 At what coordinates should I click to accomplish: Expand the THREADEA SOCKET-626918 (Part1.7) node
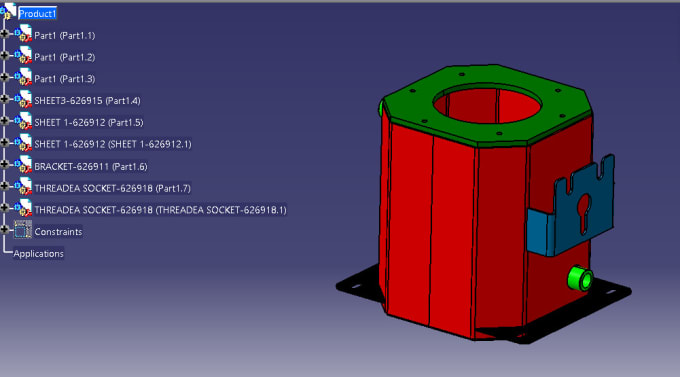coord(4,186)
